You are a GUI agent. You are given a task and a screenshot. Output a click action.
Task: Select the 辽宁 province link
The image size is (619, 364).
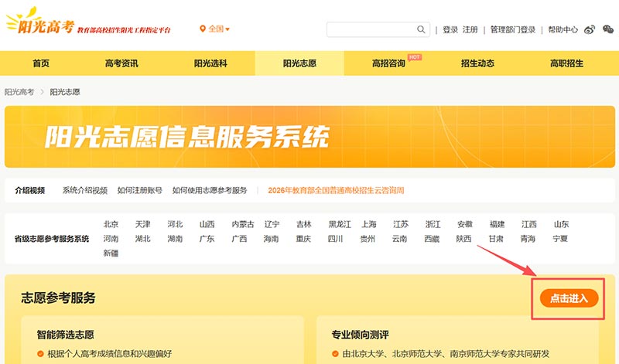272,224
